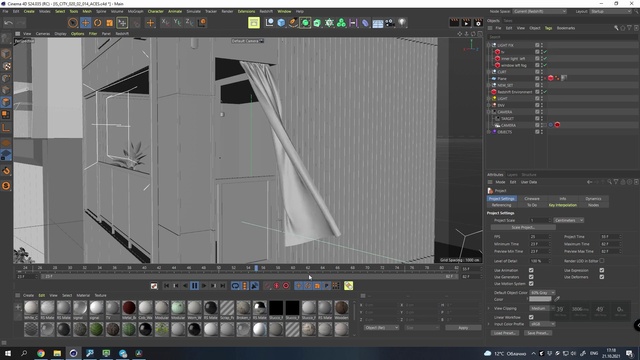Open the Spline Pen tool icon
This screenshot has width=640, height=360.
pyautogui.click(x=293, y=23)
